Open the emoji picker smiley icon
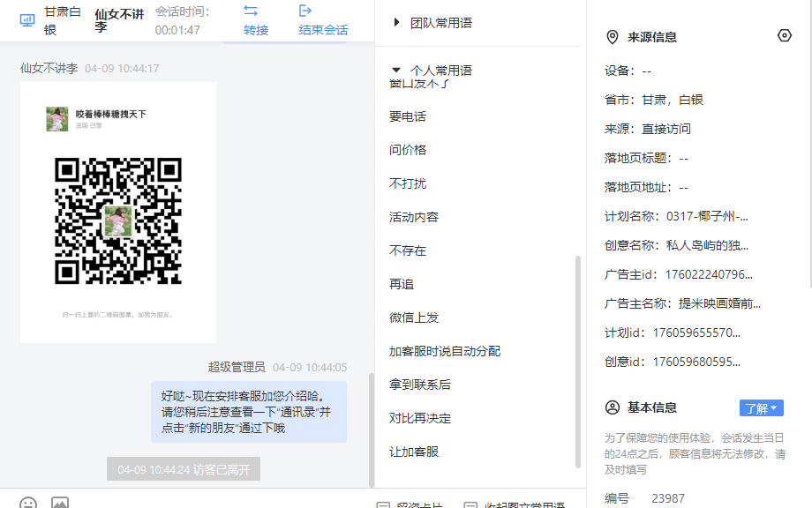The width and height of the screenshot is (812, 508). (x=28, y=503)
